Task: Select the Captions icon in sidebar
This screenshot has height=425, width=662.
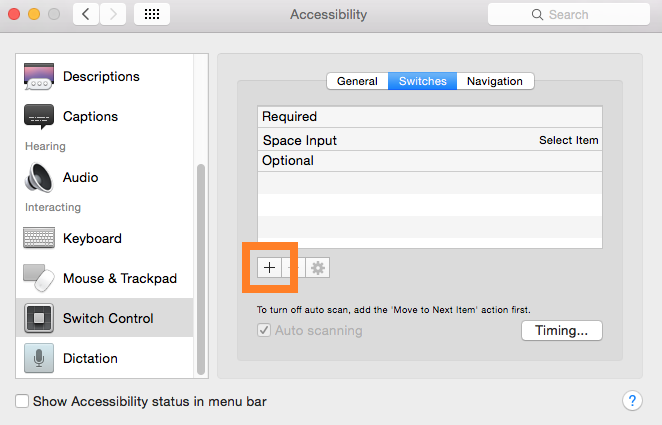Action: [x=39, y=116]
